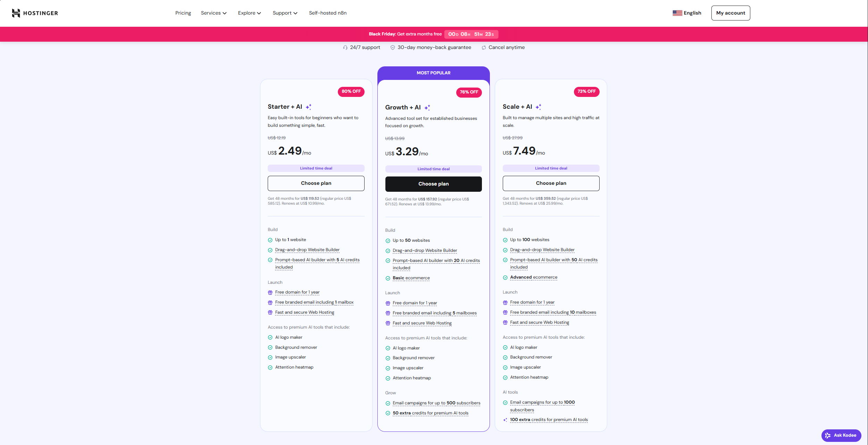Click the headphones icon next to 24/7 support
The width and height of the screenshot is (868, 445).
click(345, 47)
